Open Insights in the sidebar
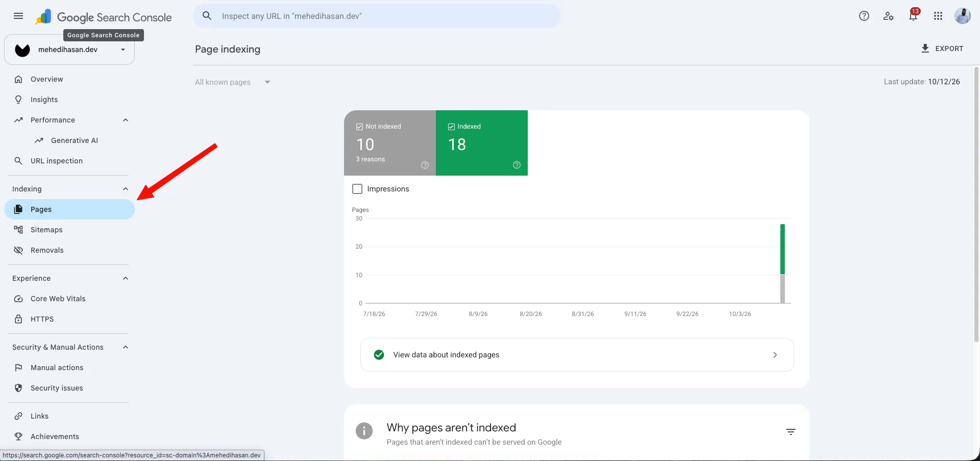This screenshot has width=980, height=461. point(69,100)
